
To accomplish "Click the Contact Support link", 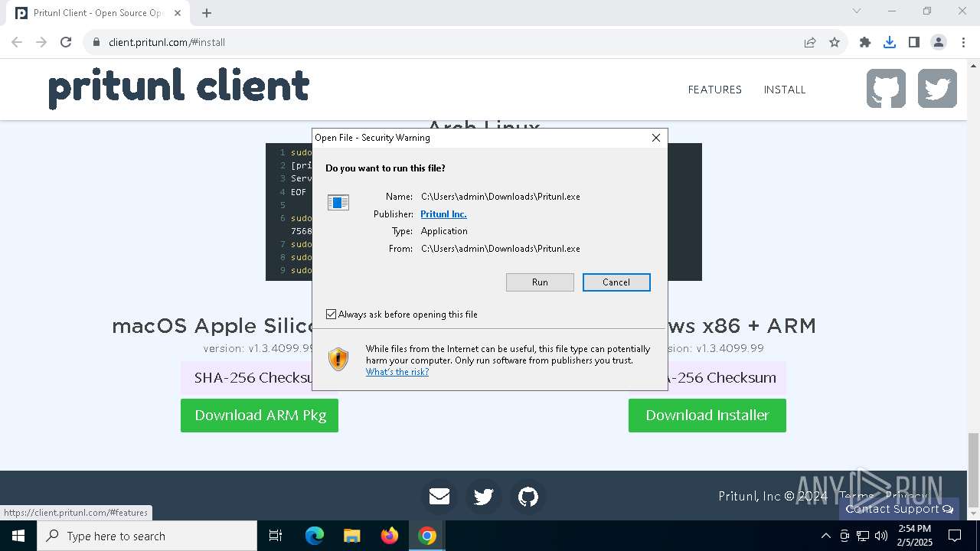I will coord(899,509).
